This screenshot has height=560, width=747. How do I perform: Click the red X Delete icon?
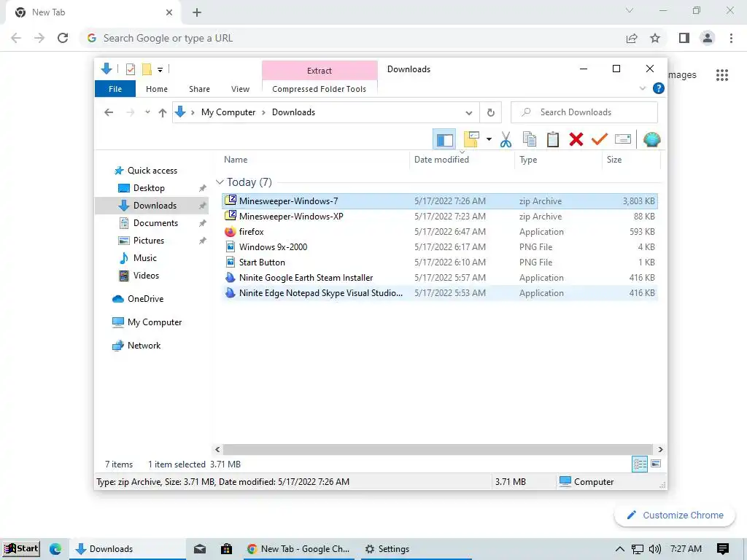tap(576, 139)
